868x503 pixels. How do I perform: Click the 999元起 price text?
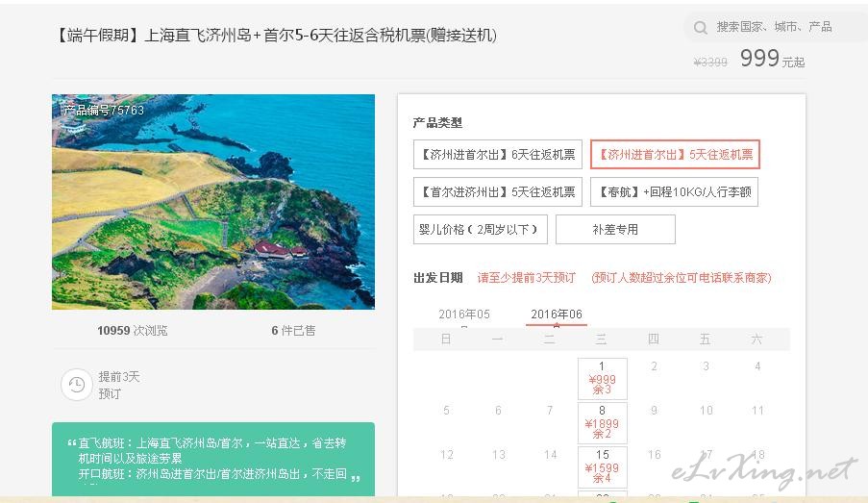click(x=772, y=58)
